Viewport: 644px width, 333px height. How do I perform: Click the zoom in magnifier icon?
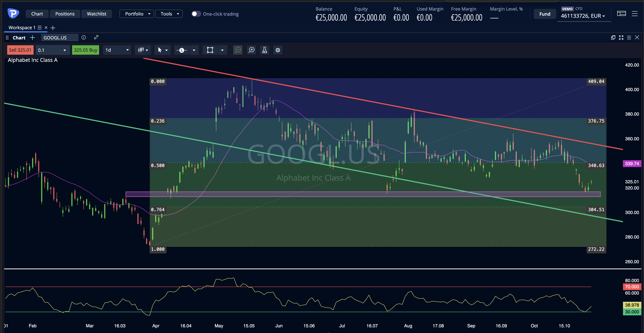click(251, 50)
